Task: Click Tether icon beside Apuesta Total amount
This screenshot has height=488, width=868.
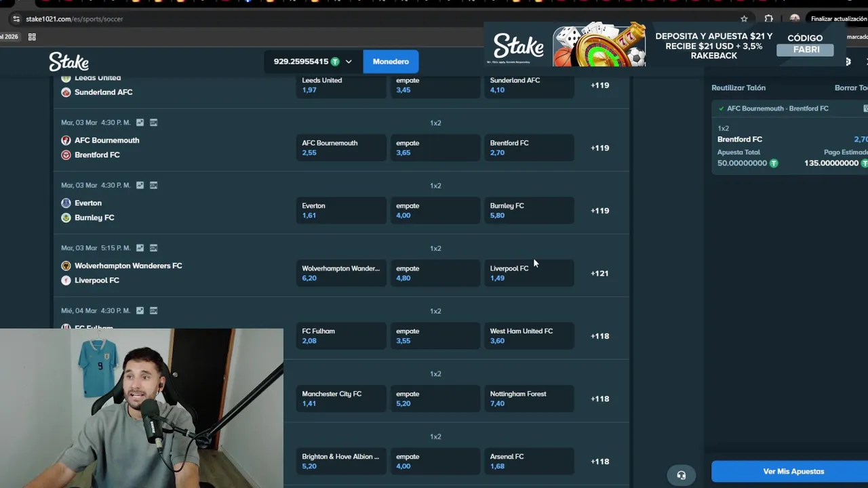Action: click(774, 163)
